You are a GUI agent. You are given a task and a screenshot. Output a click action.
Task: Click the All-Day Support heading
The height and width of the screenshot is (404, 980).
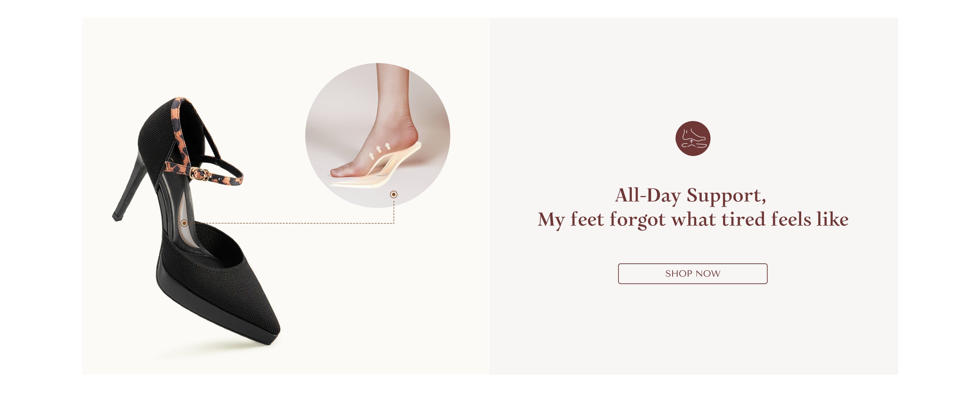coord(690,195)
